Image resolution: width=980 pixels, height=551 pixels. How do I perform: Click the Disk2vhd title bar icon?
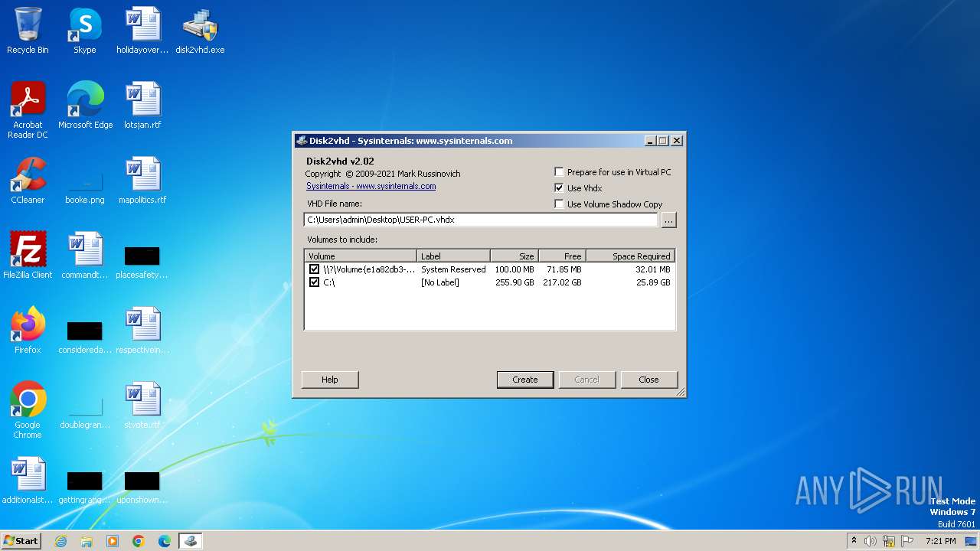click(302, 141)
